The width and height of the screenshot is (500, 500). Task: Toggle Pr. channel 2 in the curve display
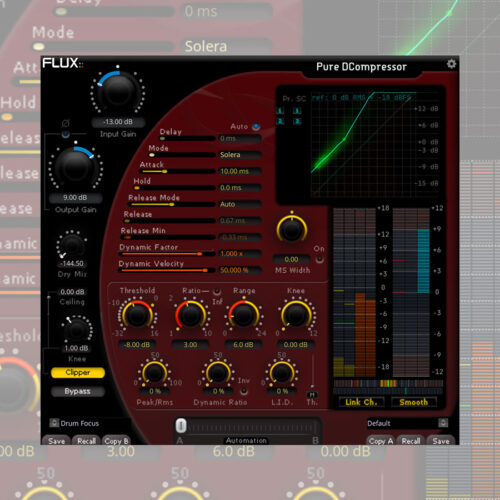pos(281,121)
